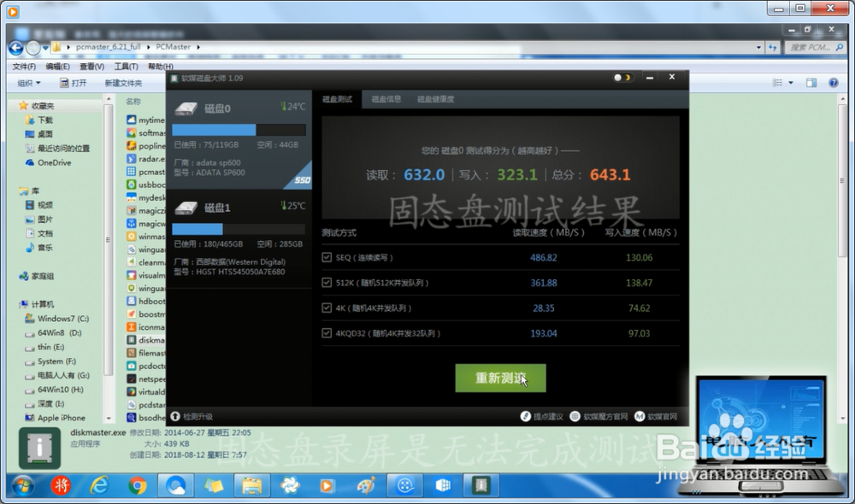Open the 编辑(E) menu
Viewport: 855px width, 504px height.
click(x=57, y=67)
